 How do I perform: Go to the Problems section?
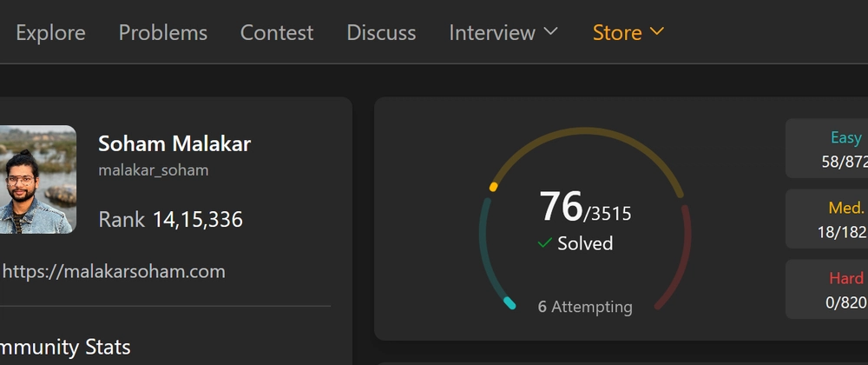pos(163,33)
